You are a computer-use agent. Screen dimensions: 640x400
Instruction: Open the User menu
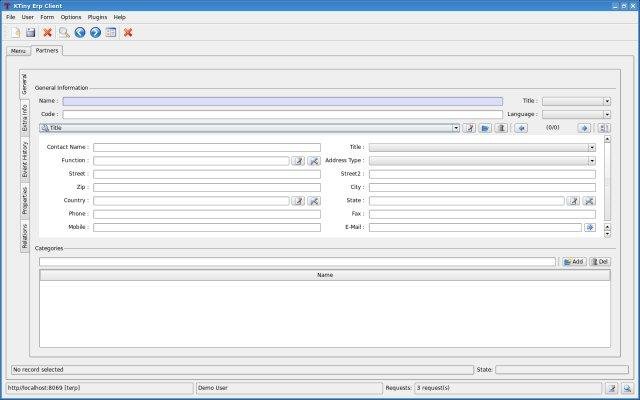pyautogui.click(x=28, y=17)
